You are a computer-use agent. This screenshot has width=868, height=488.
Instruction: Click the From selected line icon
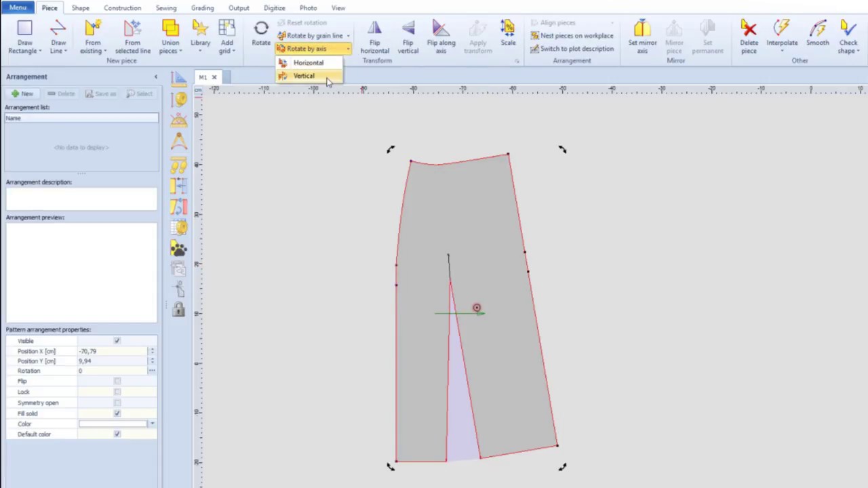coord(132,28)
